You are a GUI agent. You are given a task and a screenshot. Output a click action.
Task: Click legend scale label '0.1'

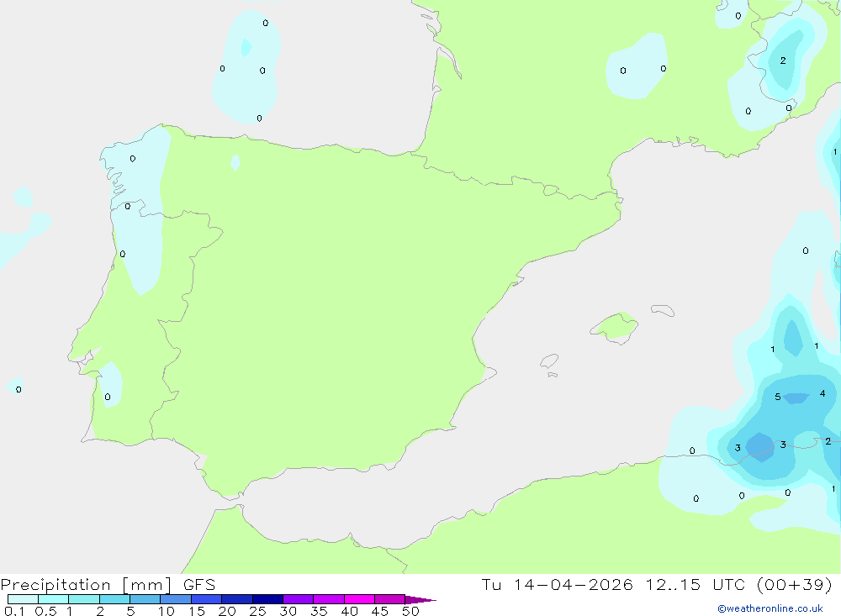click(x=14, y=611)
